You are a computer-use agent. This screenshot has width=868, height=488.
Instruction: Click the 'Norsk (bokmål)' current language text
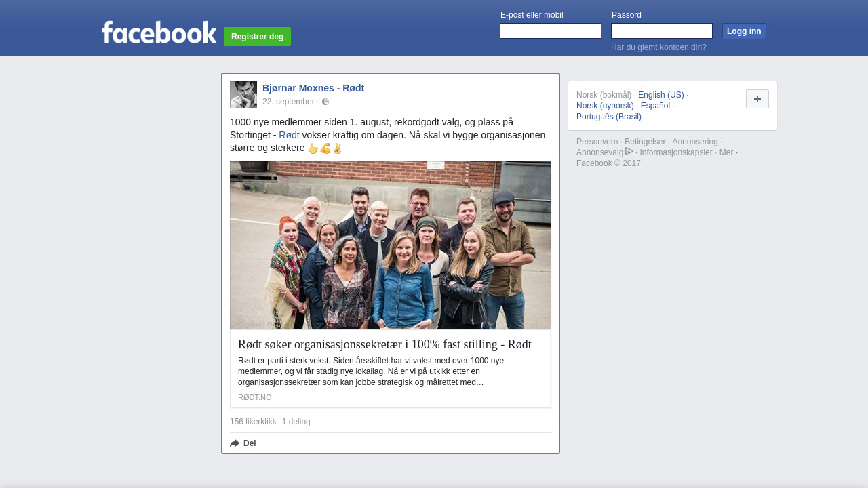pos(604,95)
